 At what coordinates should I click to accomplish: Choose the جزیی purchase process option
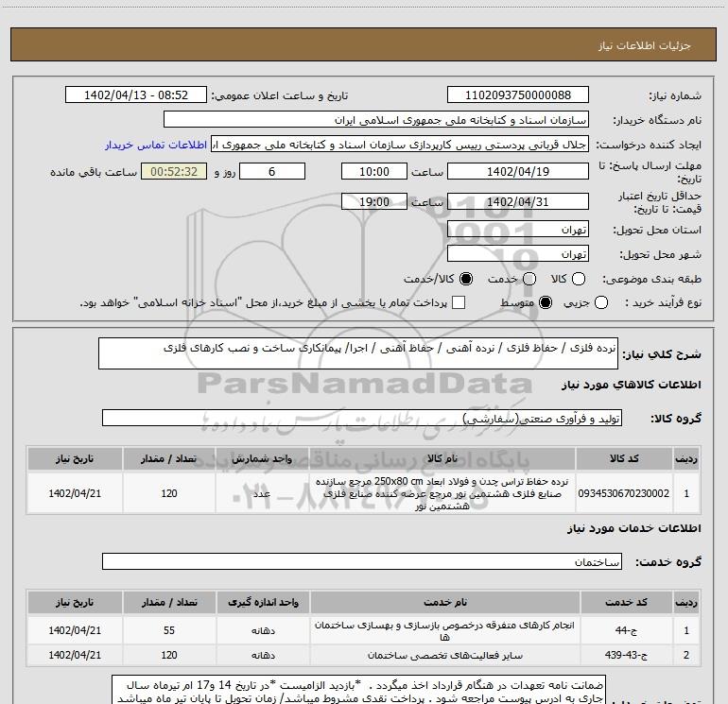[x=601, y=303]
